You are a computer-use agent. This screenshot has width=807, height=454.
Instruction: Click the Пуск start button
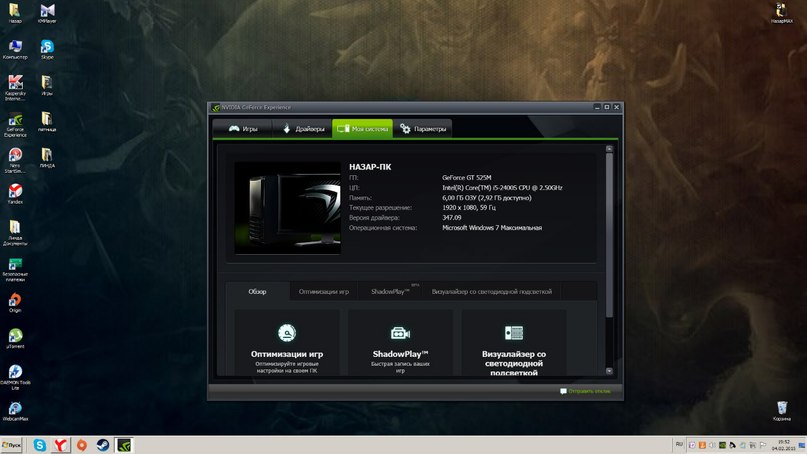(11, 445)
